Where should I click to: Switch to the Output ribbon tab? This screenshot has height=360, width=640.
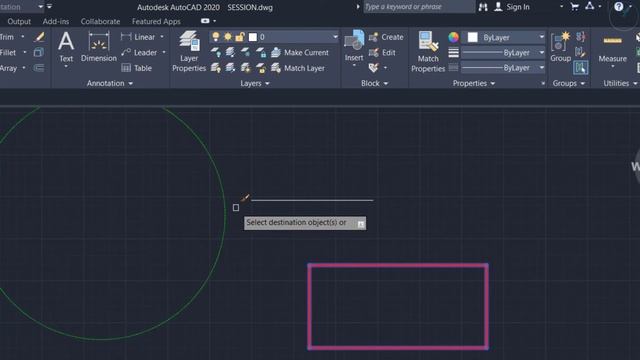pyautogui.click(x=19, y=21)
